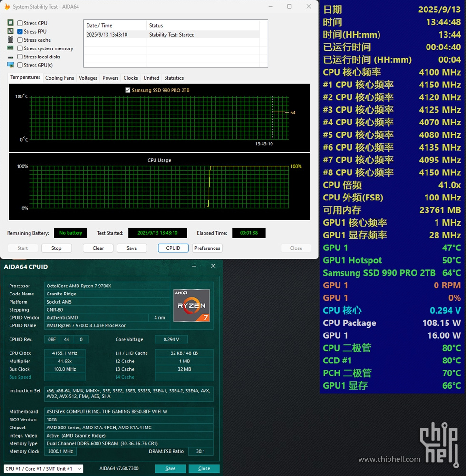This screenshot has height=476, width=466.
Task: Click the Memory Type 'Dual Channel DDR5-6000 SDRAM' field
Action: [129, 444]
